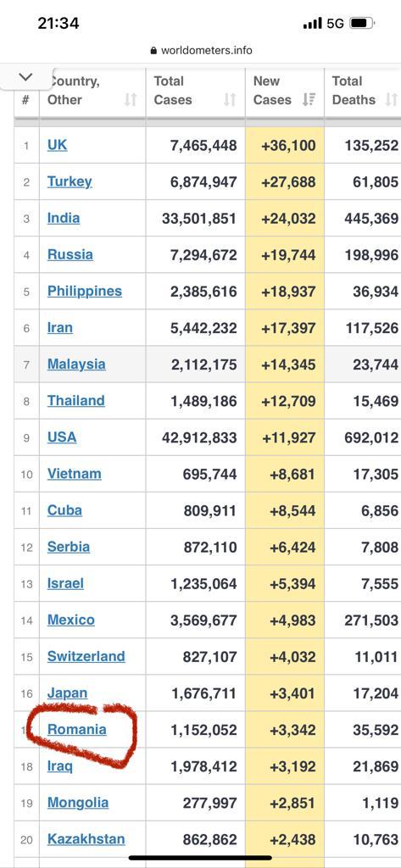Collapse the dropdown chevron tab at top left
This screenshot has width=401, height=868.
[x=25, y=77]
